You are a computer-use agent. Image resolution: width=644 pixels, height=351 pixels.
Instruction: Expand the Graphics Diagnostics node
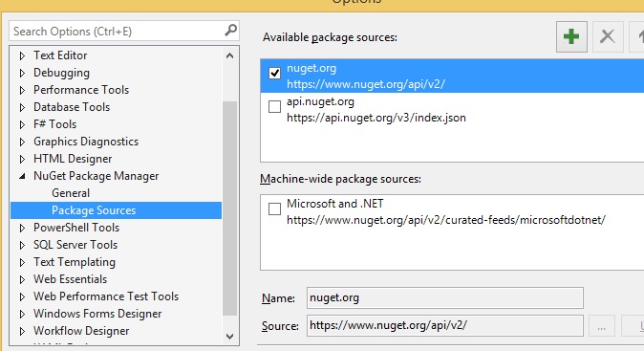(x=22, y=142)
